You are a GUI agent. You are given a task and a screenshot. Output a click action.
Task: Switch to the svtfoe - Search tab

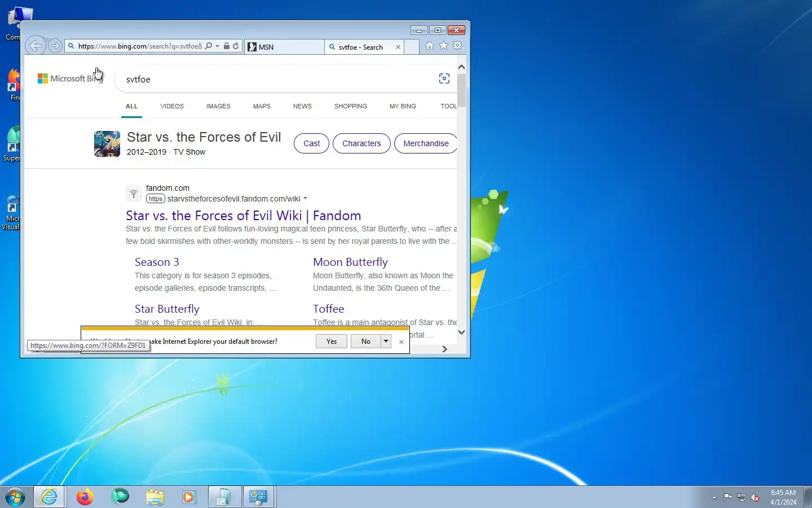click(361, 47)
